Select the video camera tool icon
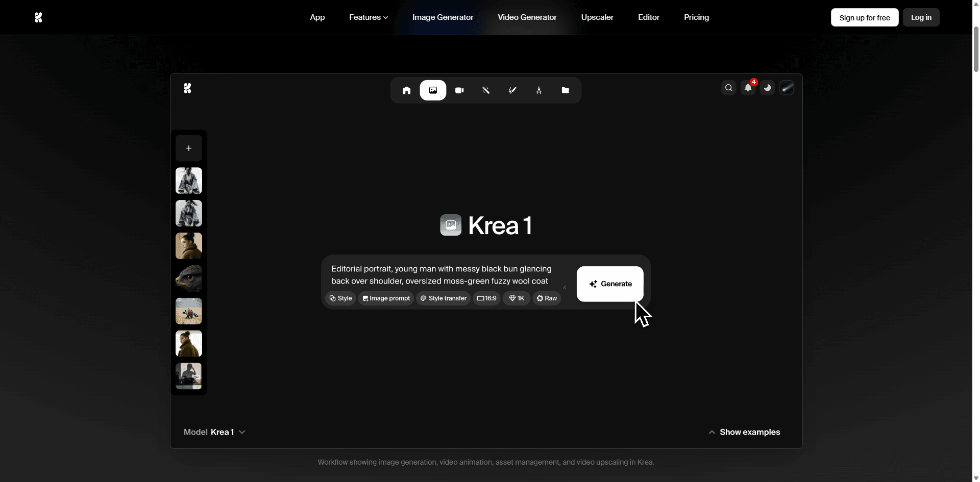This screenshot has height=482, width=980. [x=459, y=90]
